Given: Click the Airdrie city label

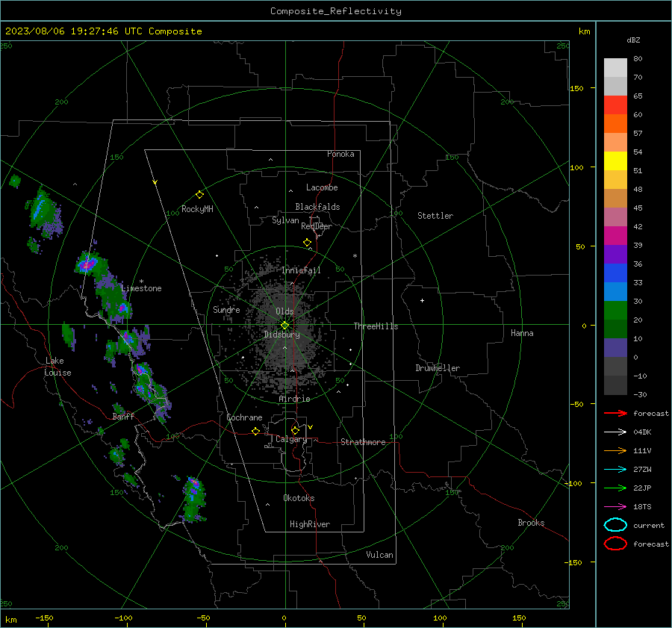Looking at the screenshot, I should tap(294, 399).
